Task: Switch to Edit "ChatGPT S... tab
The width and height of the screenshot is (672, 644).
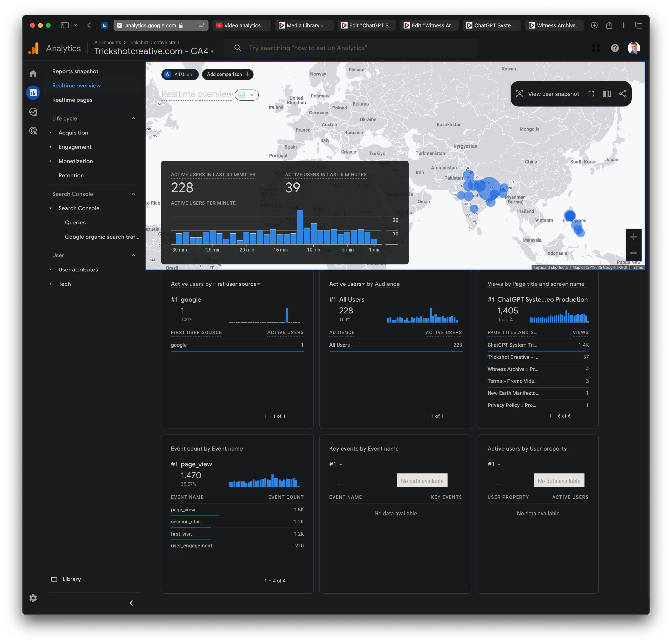Action: click(x=367, y=25)
